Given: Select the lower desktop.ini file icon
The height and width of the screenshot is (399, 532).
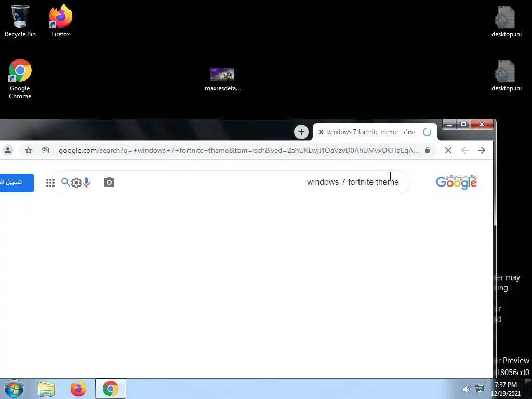Looking at the screenshot, I should pos(506,75).
